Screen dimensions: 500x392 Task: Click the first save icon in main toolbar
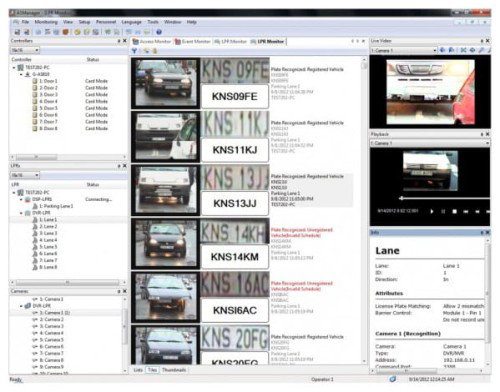[x=17, y=32]
